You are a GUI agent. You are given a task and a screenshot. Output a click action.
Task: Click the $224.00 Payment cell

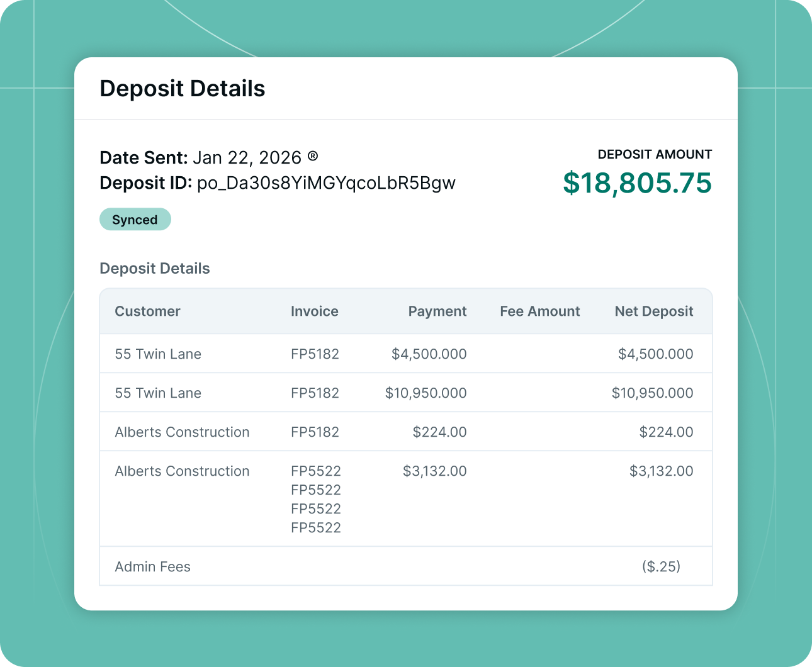[x=440, y=432]
